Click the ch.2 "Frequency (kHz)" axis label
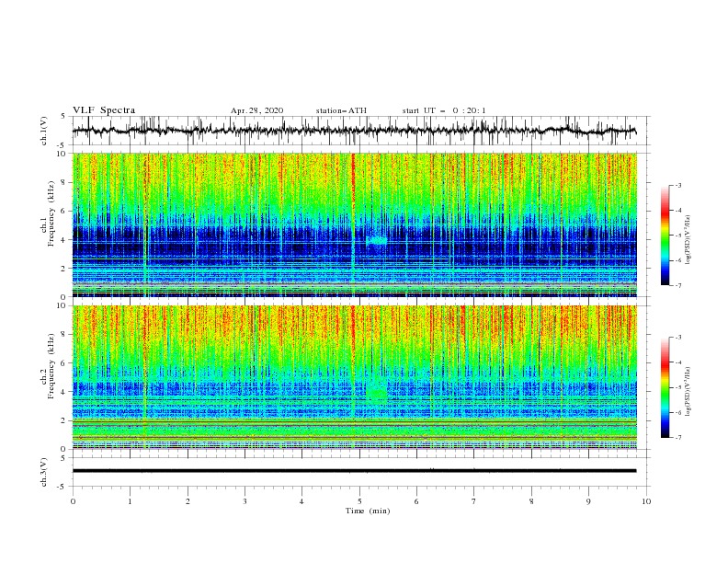 point(51,366)
